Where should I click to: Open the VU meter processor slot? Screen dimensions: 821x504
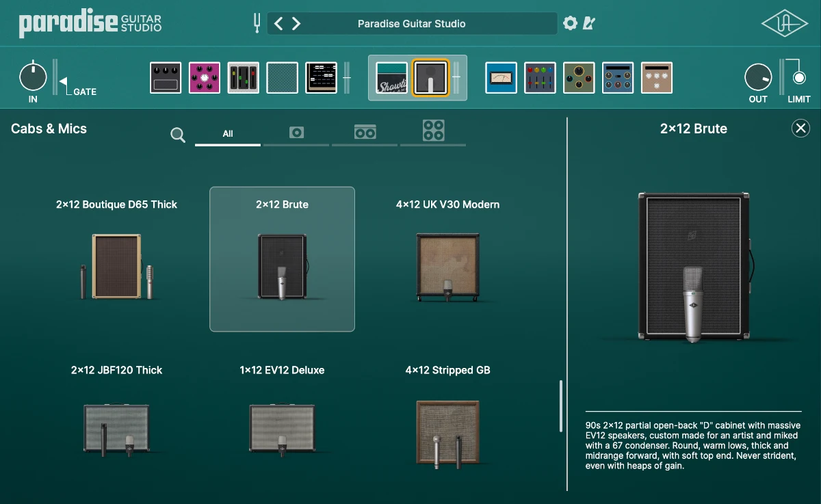[501, 77]
